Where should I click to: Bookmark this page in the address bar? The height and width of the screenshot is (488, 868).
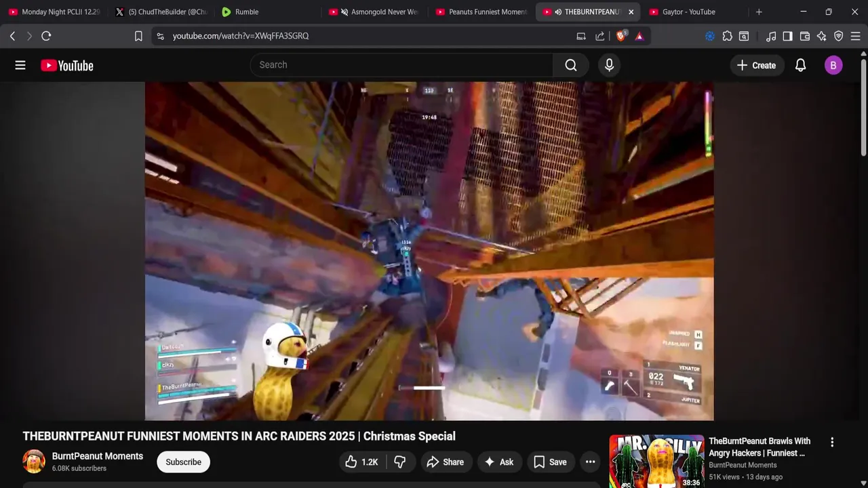[138, 36]
